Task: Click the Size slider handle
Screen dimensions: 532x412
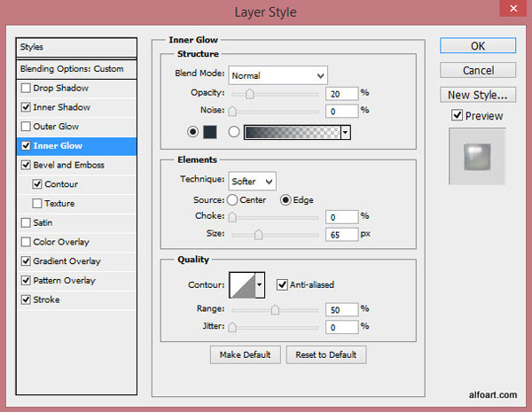Action: (x=258, y=234)
